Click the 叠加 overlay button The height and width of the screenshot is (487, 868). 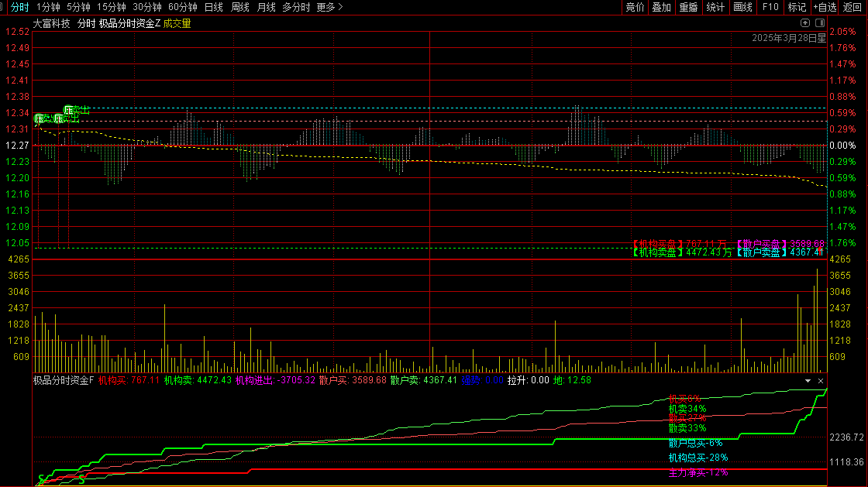point(662,7)
